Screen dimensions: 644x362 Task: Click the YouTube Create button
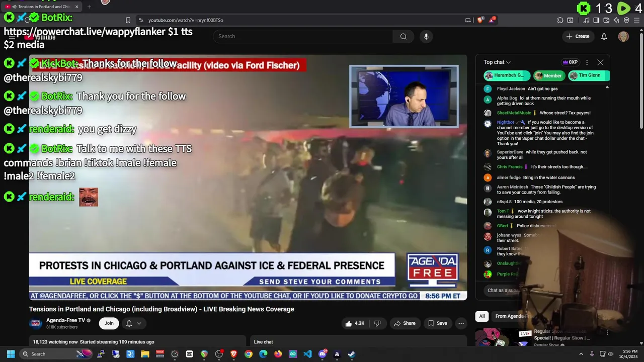coord(578,36)
